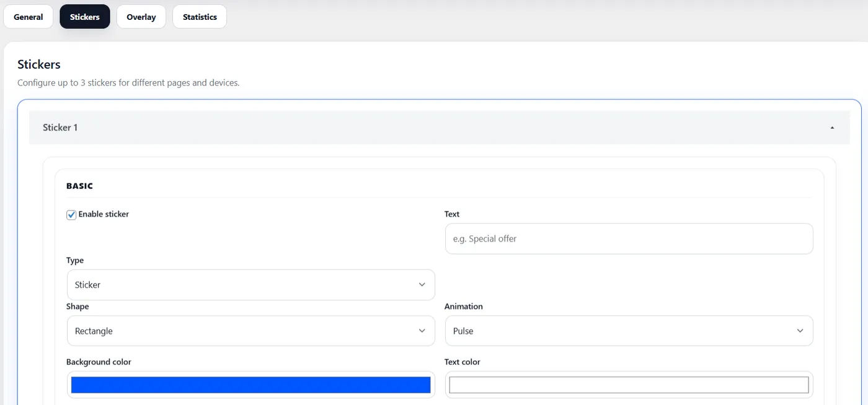
Task: Click the Sticker 1 section header title
Action: click(x=60, y=128)
